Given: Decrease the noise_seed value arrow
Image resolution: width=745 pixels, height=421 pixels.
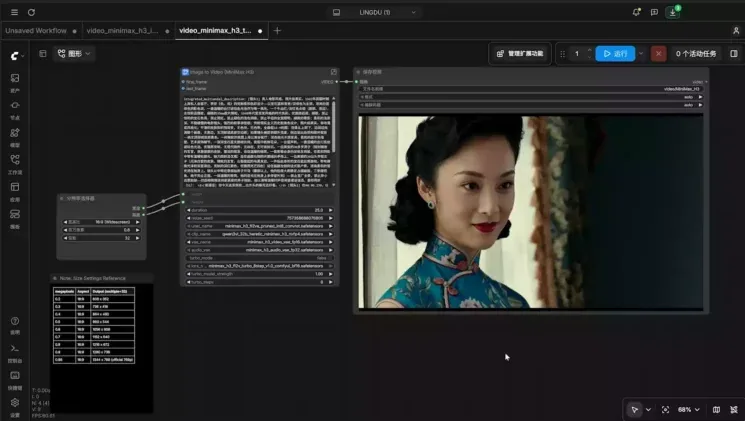Looking at the screenshot, I should tap(189, 218).
